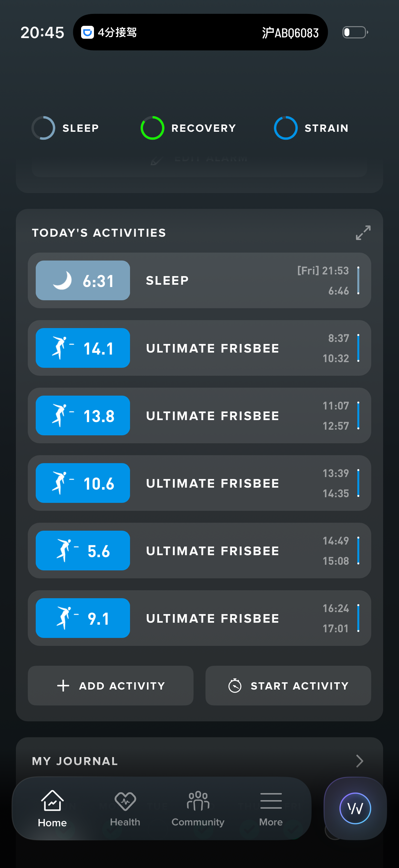399x868 pixels.
Task: Open the 14.1 strain frisbee badge
Action: [x=83, y=348]
